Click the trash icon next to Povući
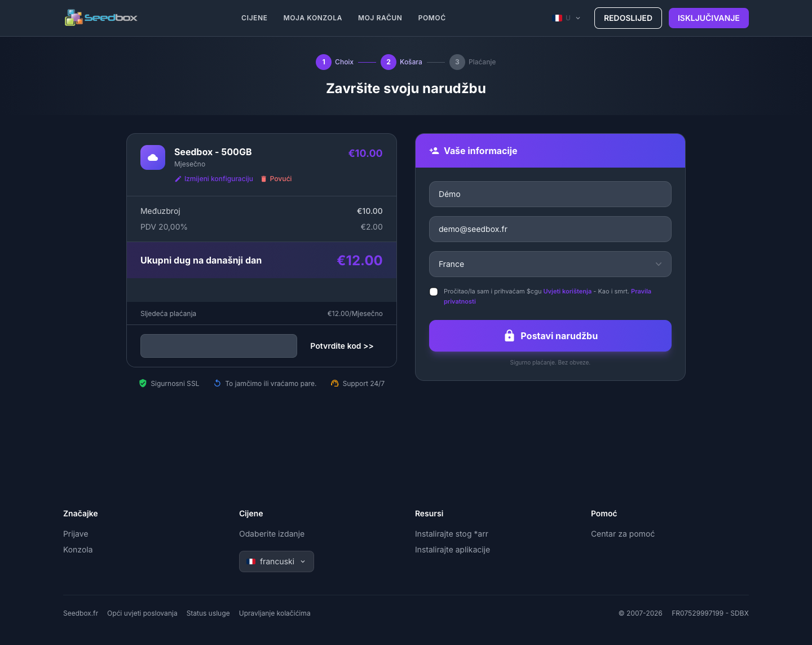This screenshot has width=812, height=645. tap(263, 179)
